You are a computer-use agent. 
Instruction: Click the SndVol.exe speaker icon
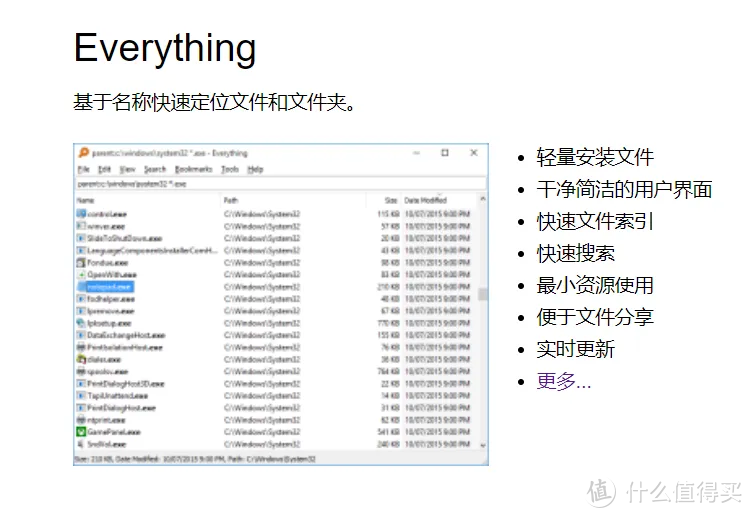point(81,444)
